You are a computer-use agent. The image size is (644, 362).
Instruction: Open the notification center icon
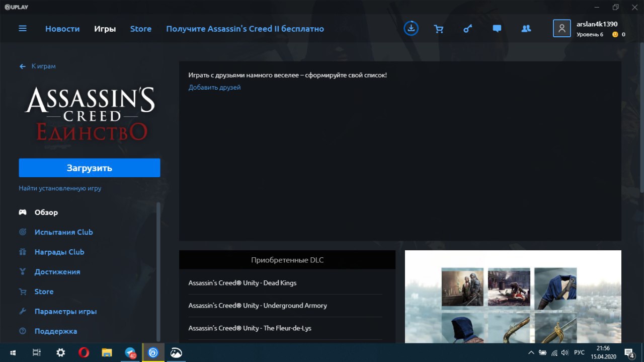point(629,352)
